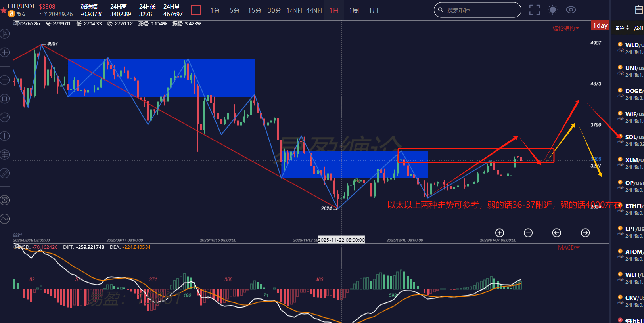Select the crosshair plus drawing tool
The height and width of the screenshot is (323, 644).
click(x=4, y=52)
